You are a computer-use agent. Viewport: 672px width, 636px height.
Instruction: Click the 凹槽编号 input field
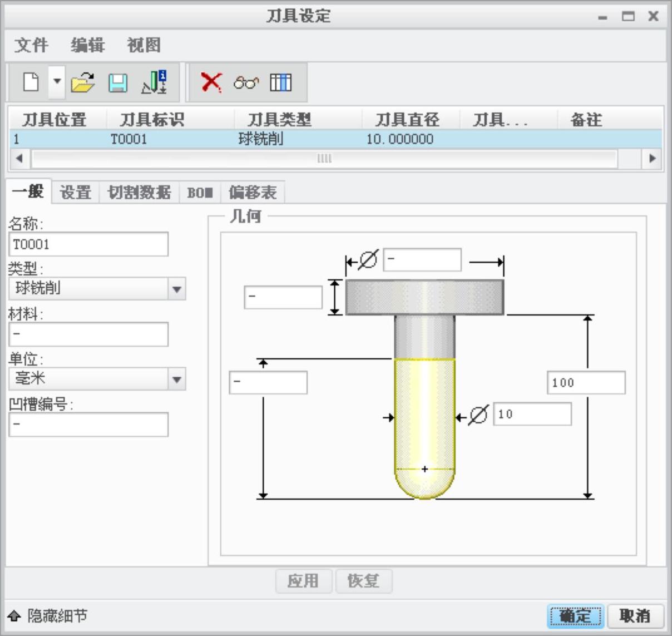click(88, 425)
